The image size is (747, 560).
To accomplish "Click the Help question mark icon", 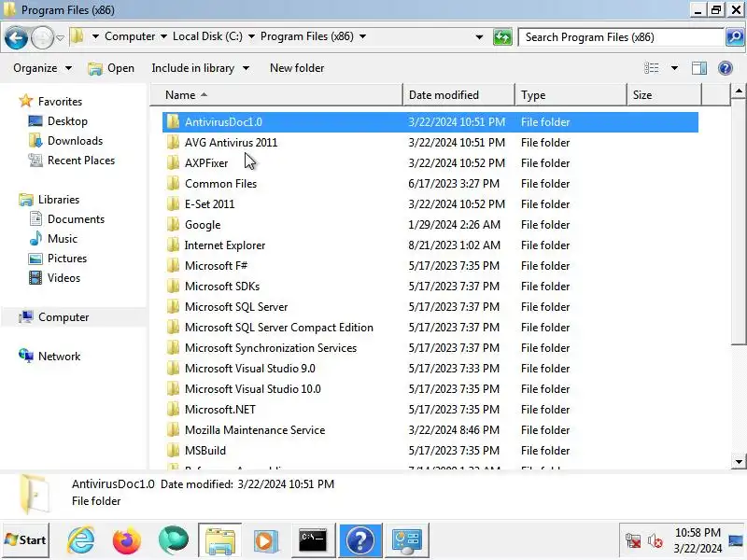I will (726, 68).
